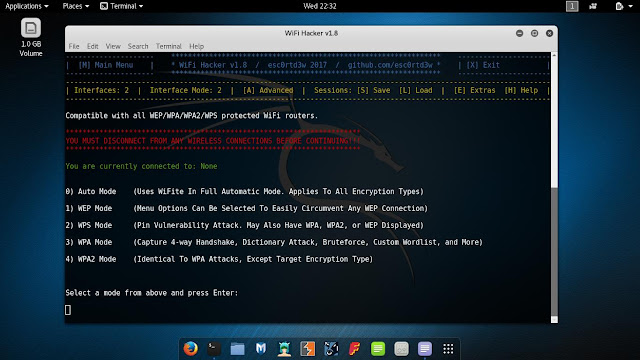Click the terminal vertical scrollbar thumb
Screen dimensions: 640x360
(554, 251)
